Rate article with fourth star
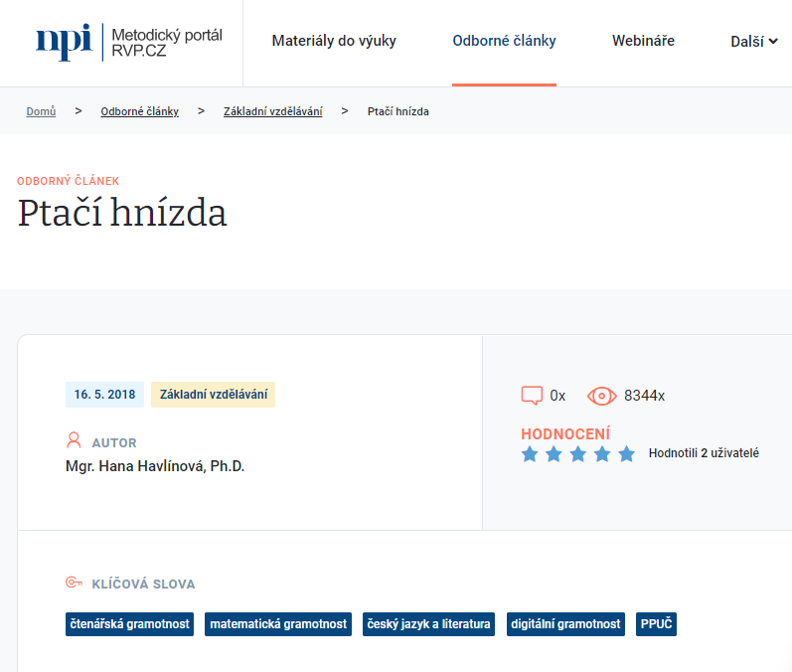 (602, 454)
